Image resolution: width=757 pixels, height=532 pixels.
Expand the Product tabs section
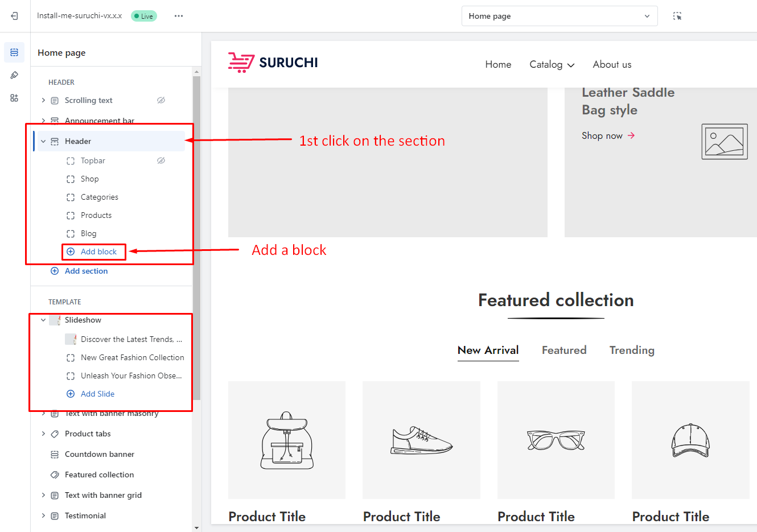coord(43,434)
